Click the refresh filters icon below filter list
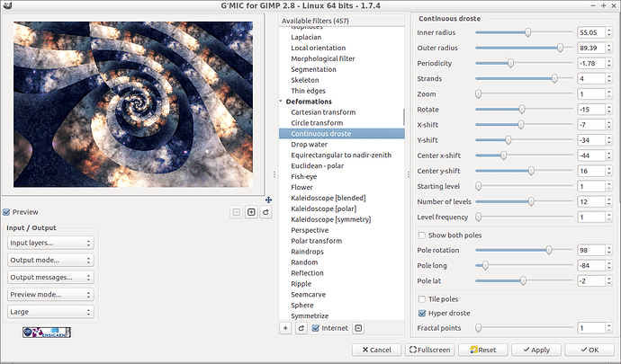Viewport: 621px width, 364px height. [x=301, y=329]
